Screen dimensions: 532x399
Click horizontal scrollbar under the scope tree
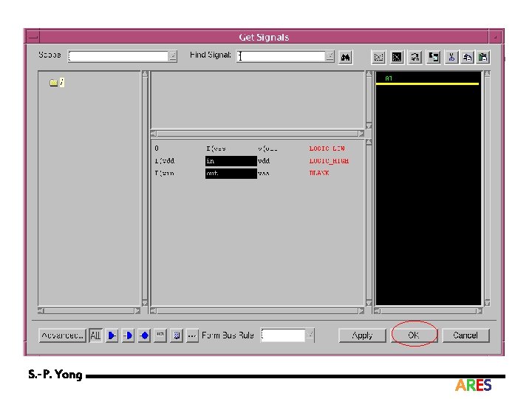pos(89,311)
